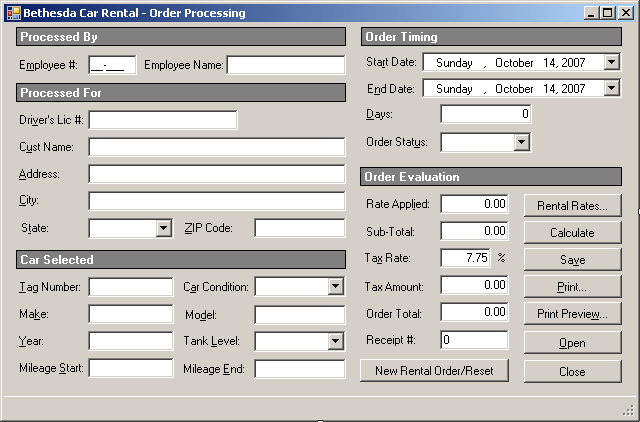Click the Days value field

point(486,114)
